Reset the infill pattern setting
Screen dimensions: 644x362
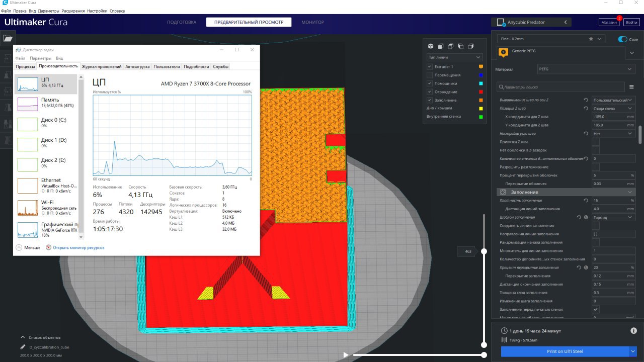[x=579, y=217]
